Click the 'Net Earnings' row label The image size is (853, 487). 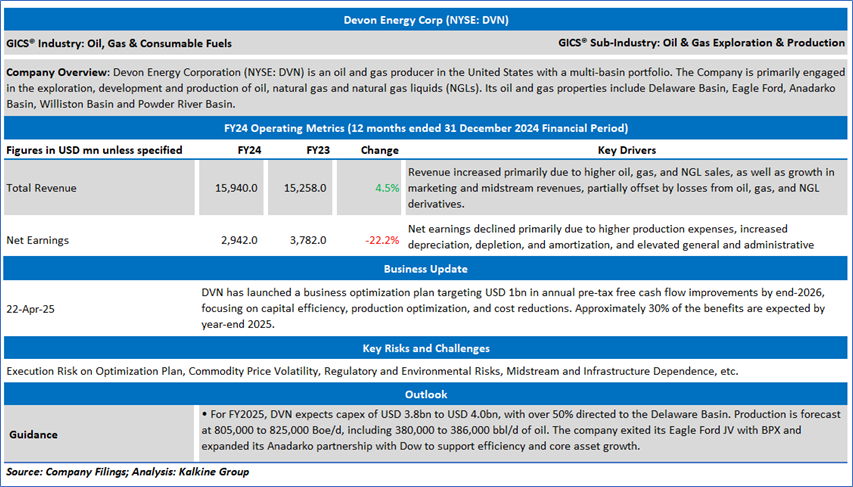click(38, 241)
